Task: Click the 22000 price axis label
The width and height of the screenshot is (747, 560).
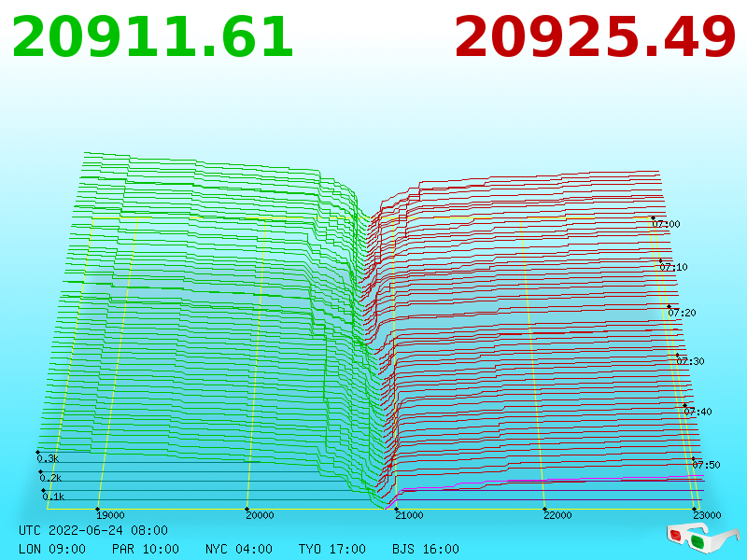Action: 557,515
